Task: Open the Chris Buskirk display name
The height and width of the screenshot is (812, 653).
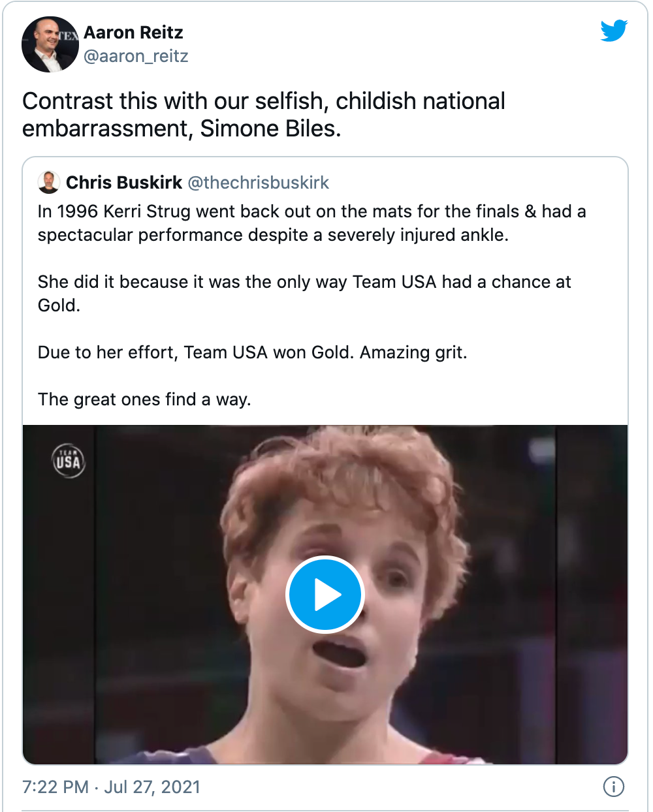Action: (x=124, y=183)
